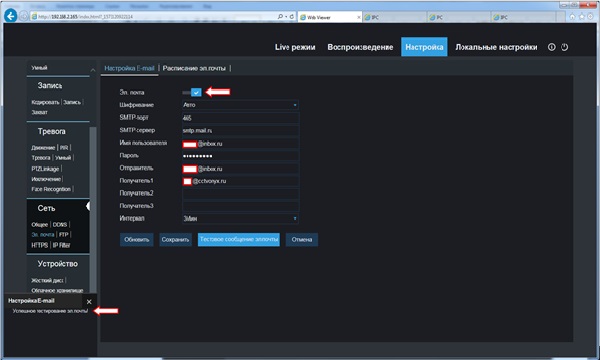Open the PTZLinkage link
This screenshot has width=600, height=360.
pyautogui.click(x=45, y=169)
